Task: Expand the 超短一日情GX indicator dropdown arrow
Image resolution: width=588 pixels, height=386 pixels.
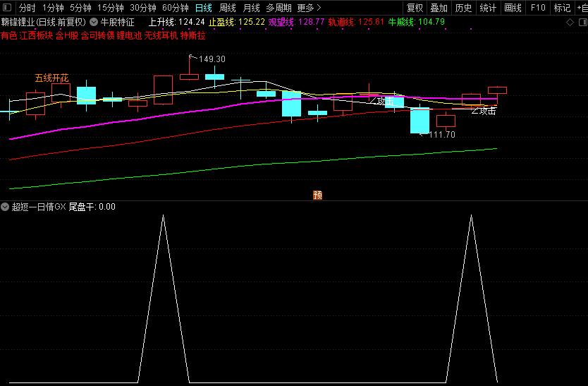Action: click(4, 207)
